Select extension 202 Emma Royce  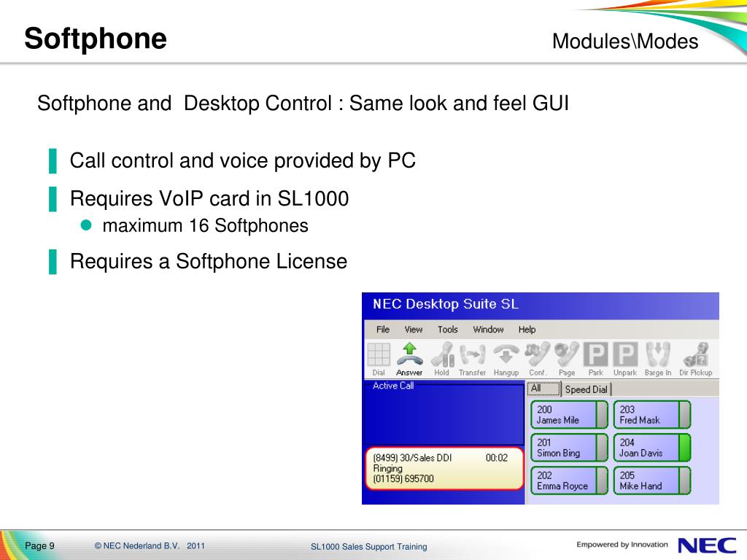click(x=569, y=481)
